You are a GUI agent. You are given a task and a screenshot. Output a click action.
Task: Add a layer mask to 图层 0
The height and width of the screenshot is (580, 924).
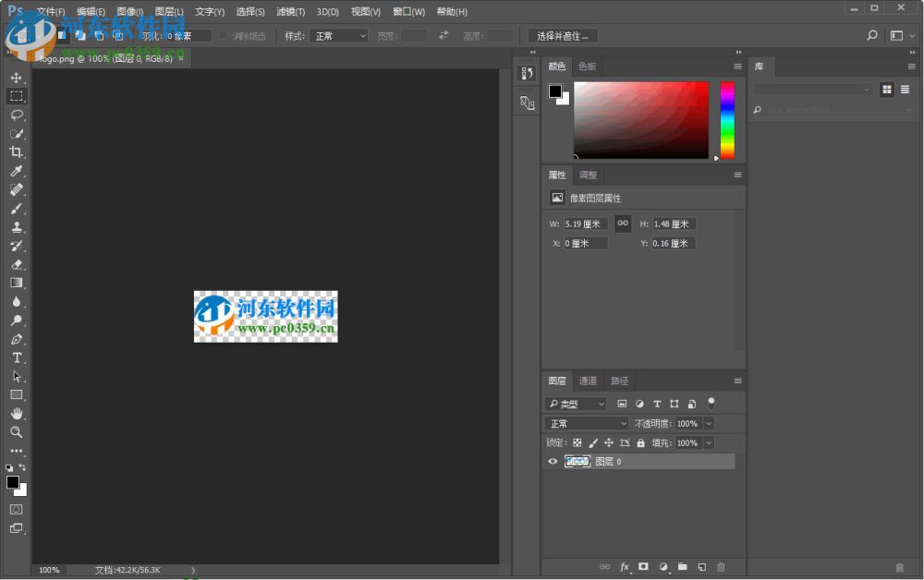click(x=644, y=567)
